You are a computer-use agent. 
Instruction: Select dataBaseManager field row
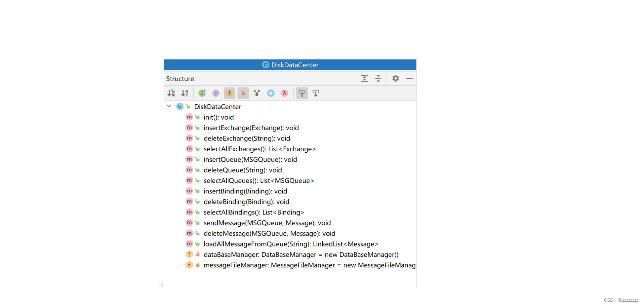(x=301, y=255)
